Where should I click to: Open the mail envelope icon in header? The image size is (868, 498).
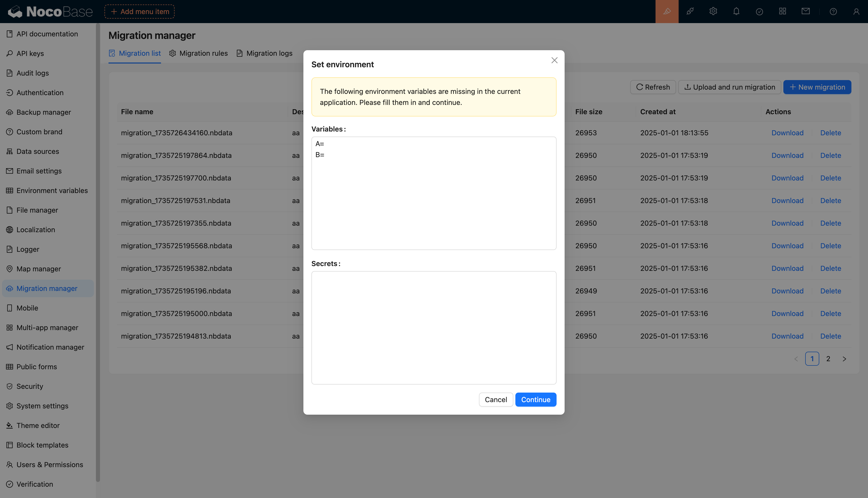pyautogui.click(x=805, y=12)
